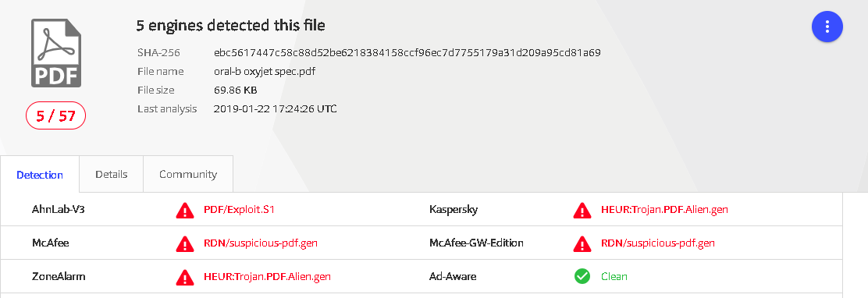Screen dimensions: 868x298
Task: Click the file name oral-b oxyjet spec.pdf
Action: (265, 72)
